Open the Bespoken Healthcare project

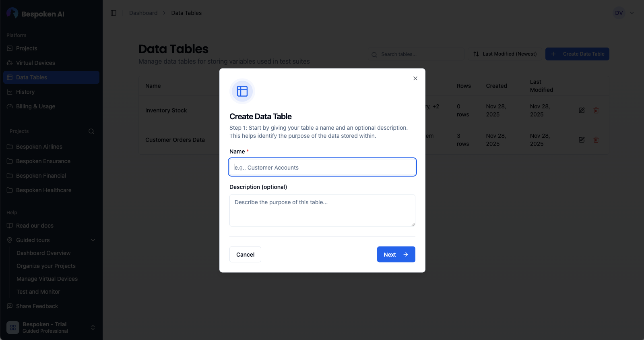tap(43, 190)
